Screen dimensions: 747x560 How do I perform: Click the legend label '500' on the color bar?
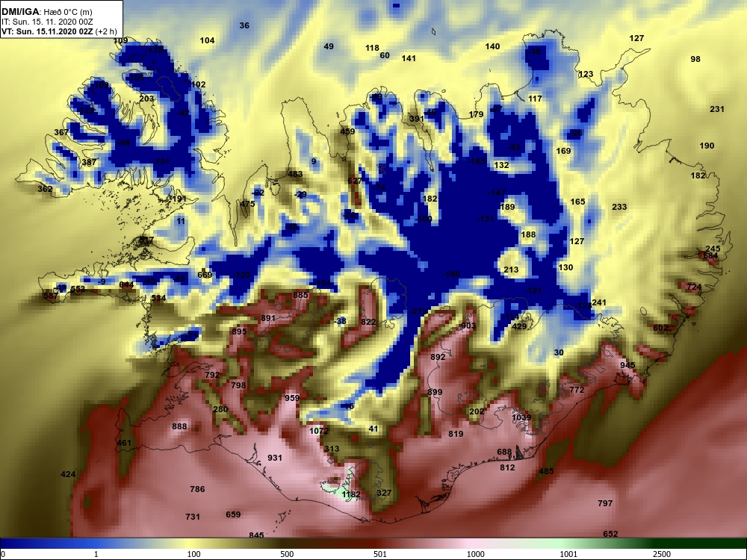pyautogui.click(x=287, y=554)
